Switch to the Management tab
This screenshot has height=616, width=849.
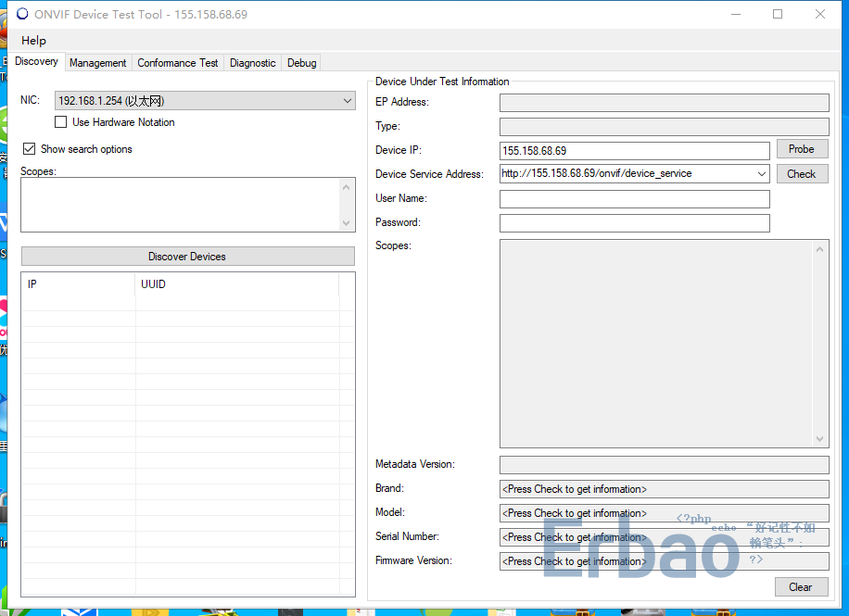tap(97, 63)
